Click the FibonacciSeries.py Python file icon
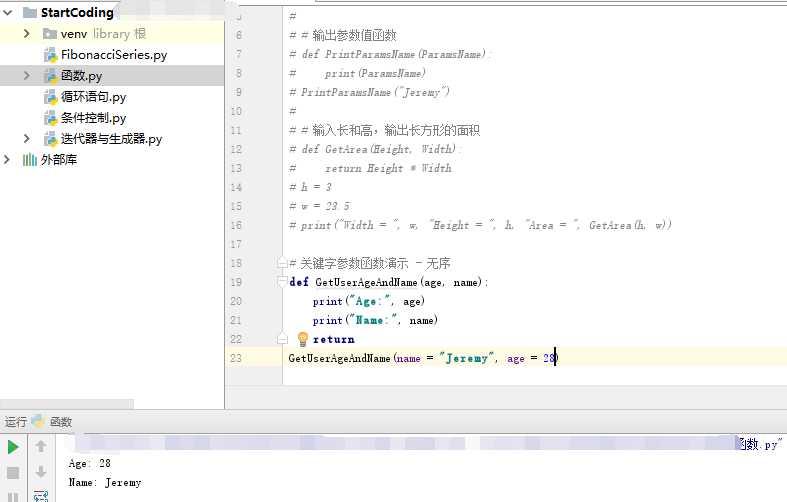The width and height of the screenshot is (787, 502). point(50,55)
